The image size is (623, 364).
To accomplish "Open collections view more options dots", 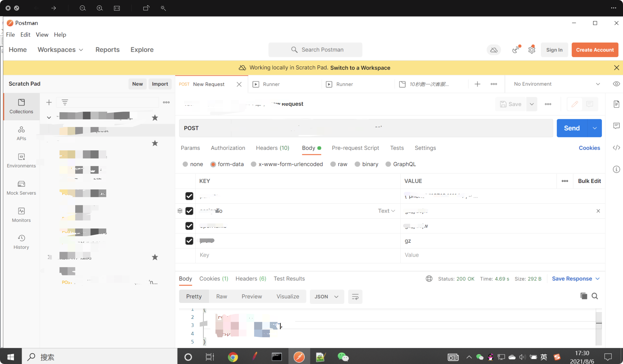I will (166, 102).
